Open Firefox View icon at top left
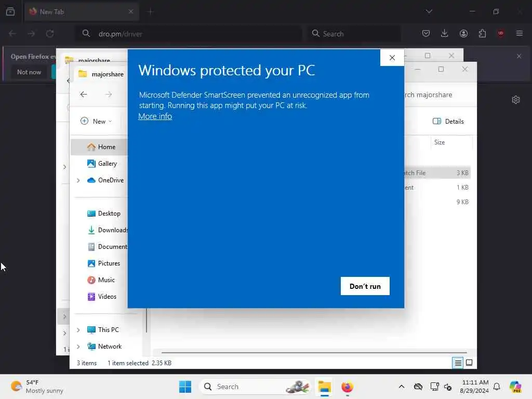 (10, 11)
